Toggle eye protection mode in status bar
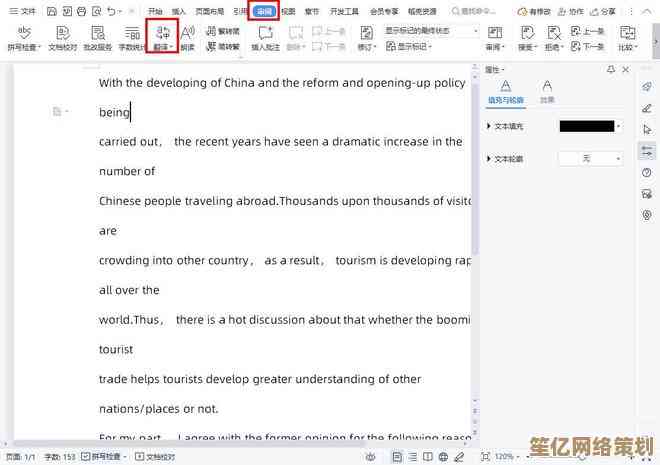660x465 pixels. pos(371,456)
